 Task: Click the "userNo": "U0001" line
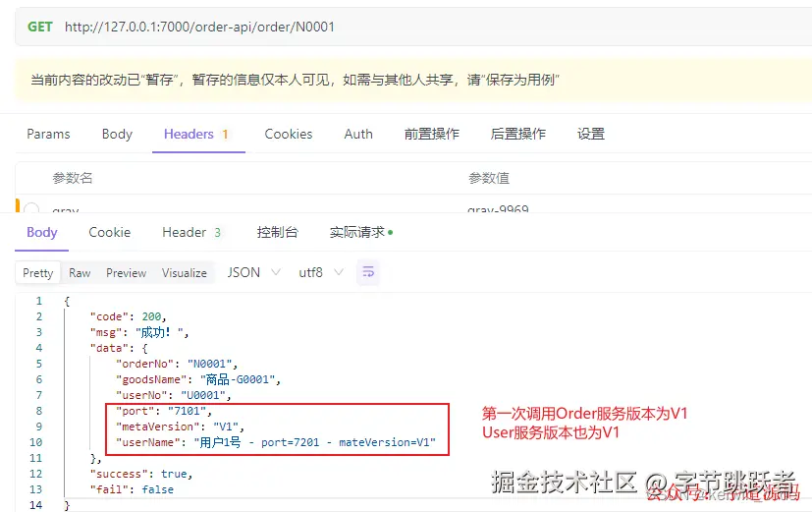coord(174,395)
